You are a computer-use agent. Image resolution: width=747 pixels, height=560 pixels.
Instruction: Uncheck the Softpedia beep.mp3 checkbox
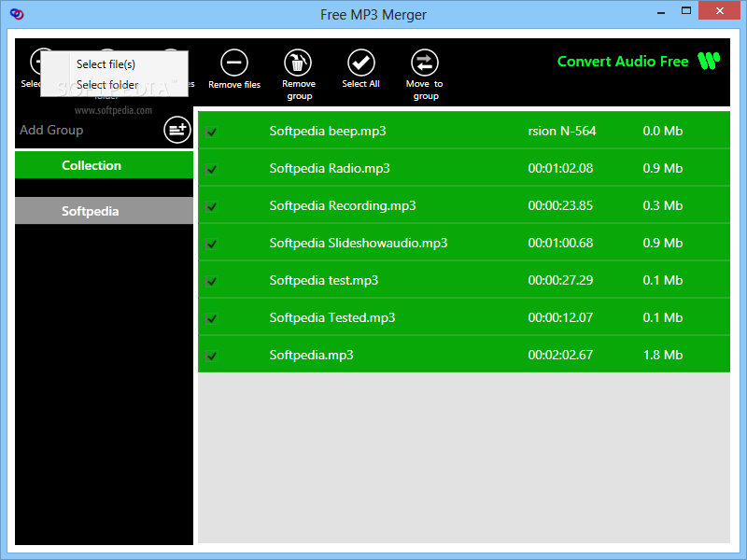coord(212,132)
